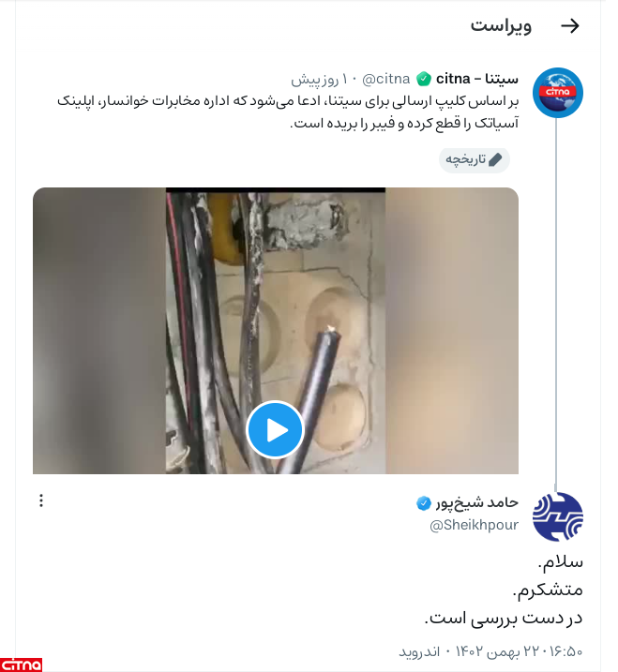Viewport: 618px width, 672px height.
Task: Open the Sheikhpour telecom logo avatar
Action: click(x=558, y=516)
